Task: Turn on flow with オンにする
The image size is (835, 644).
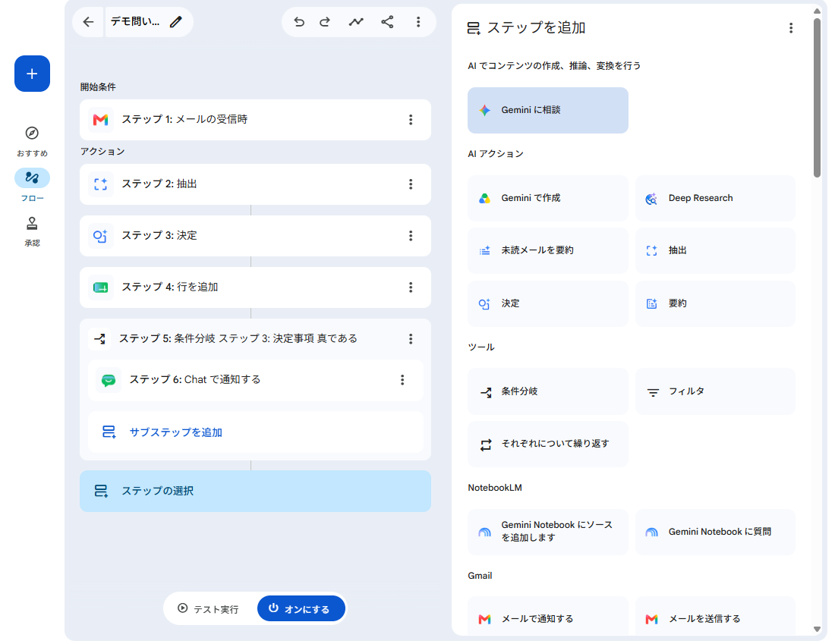Action: 301,609
